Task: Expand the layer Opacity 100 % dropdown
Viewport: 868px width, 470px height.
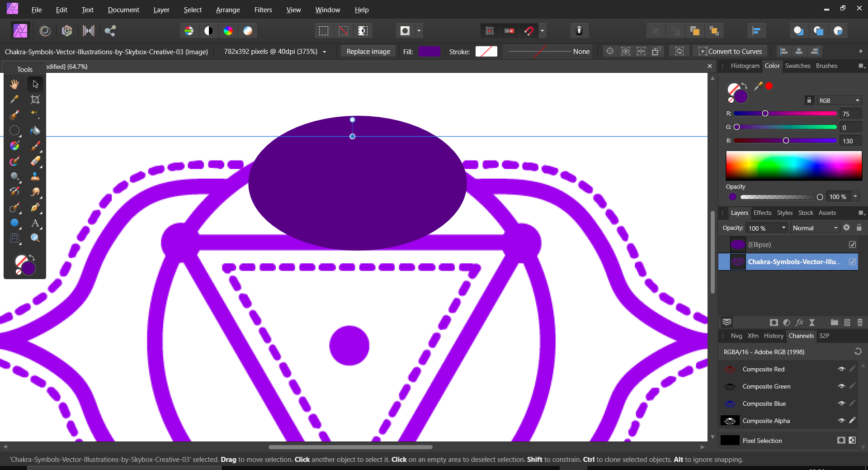Action: point(783,228)
